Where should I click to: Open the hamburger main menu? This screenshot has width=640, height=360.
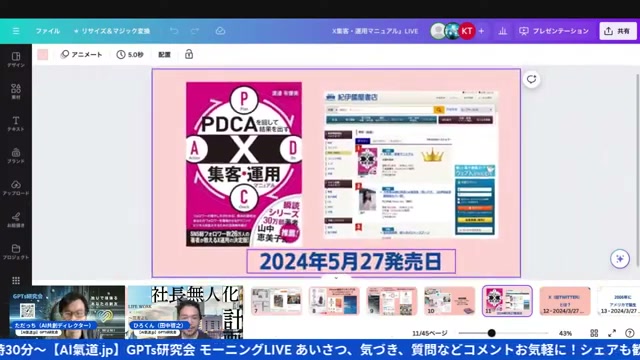tap(16, 31)
